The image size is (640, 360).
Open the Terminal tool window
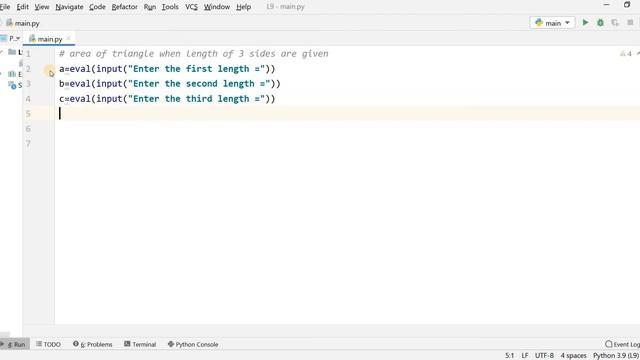click(140, 344)
